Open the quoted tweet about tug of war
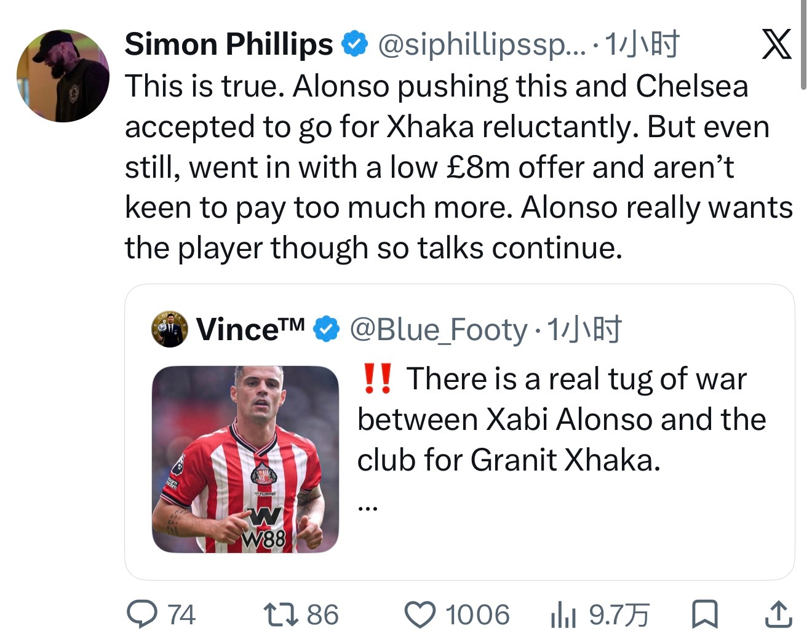 tap(460, 432)
